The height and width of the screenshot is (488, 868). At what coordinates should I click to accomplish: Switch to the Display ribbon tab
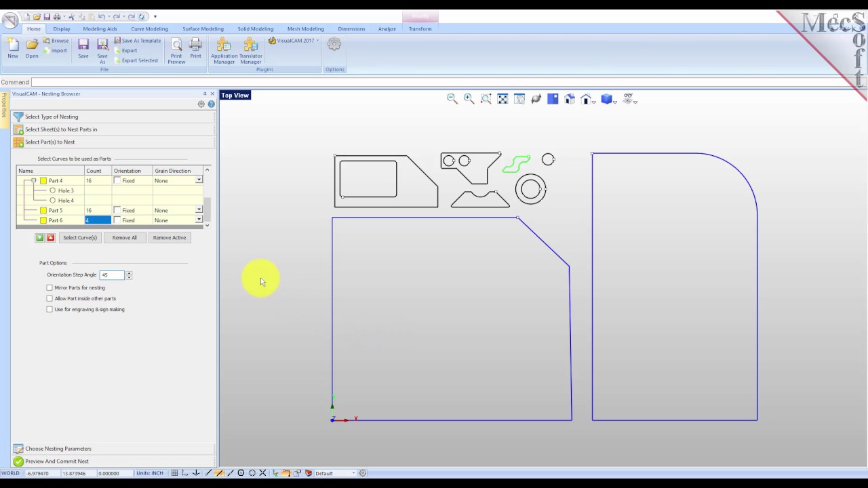62,28
